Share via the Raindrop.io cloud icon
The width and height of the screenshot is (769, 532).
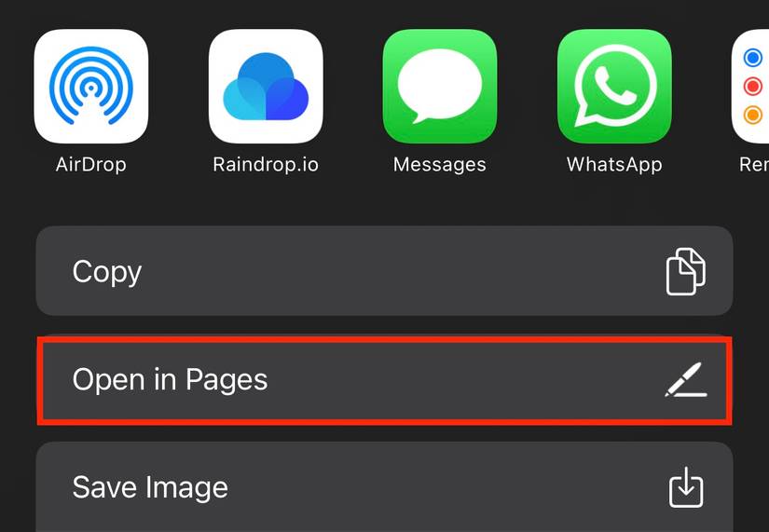pyautogui.click(x=266, y=87)
